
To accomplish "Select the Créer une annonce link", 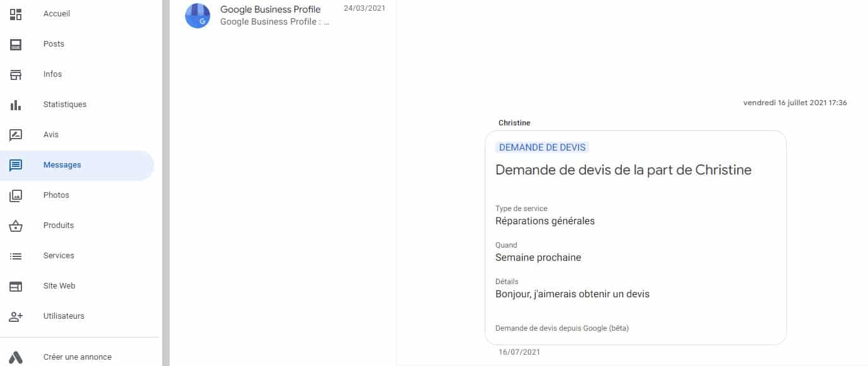I will (77, 357).
